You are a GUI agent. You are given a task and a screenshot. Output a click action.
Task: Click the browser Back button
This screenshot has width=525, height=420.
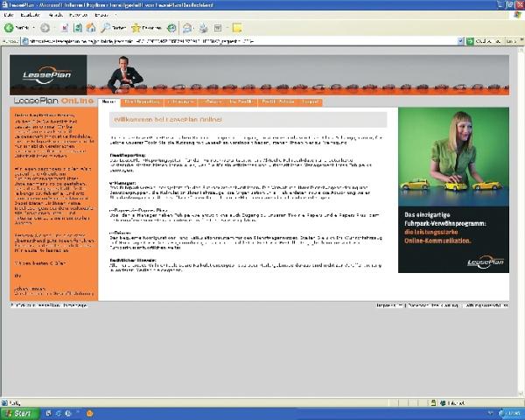16,28
